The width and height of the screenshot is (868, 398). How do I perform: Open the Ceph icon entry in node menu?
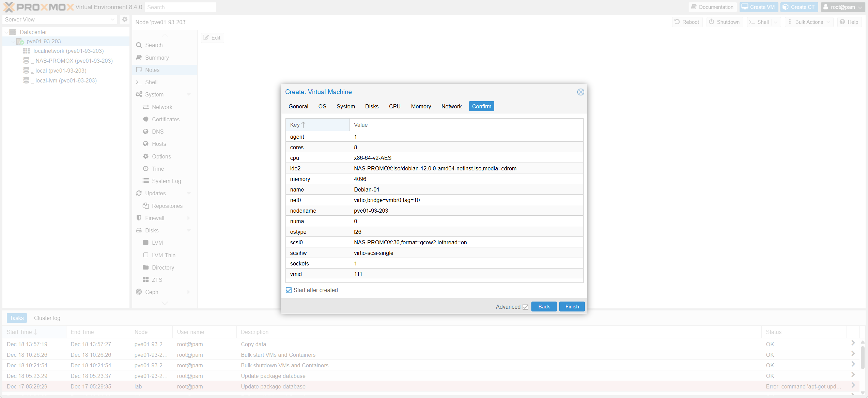[x=139, y=292]
